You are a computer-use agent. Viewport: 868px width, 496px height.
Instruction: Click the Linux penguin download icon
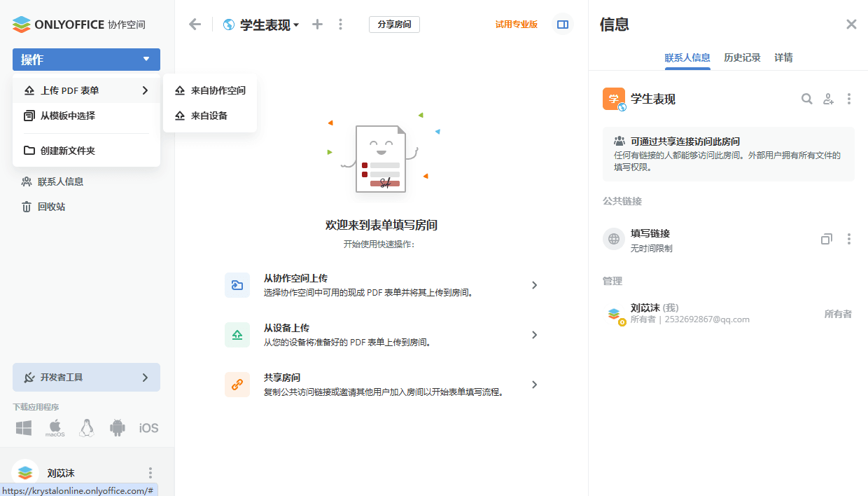click(x=87, y=428)
